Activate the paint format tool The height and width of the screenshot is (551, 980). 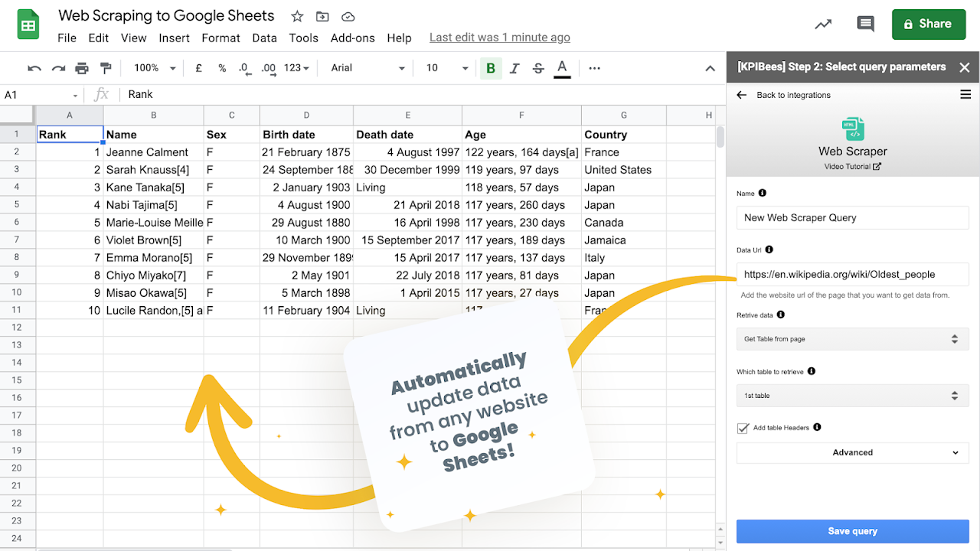tap(106, 68)
